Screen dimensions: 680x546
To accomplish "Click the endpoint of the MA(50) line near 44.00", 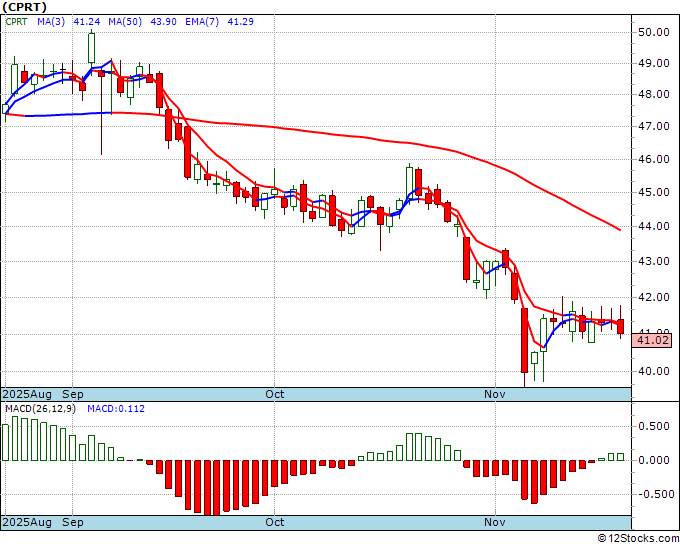I will tap(620, 230).
